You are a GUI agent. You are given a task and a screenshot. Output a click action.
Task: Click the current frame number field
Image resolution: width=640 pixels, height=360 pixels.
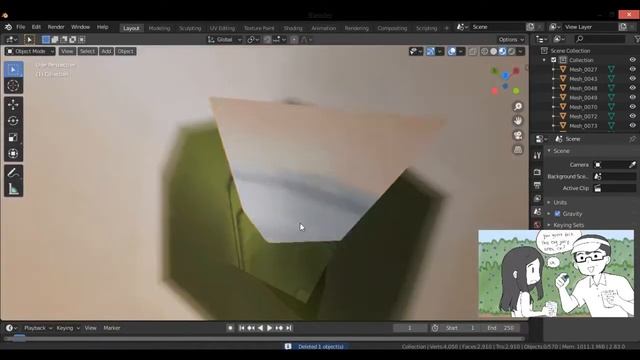tap(410, 328)
